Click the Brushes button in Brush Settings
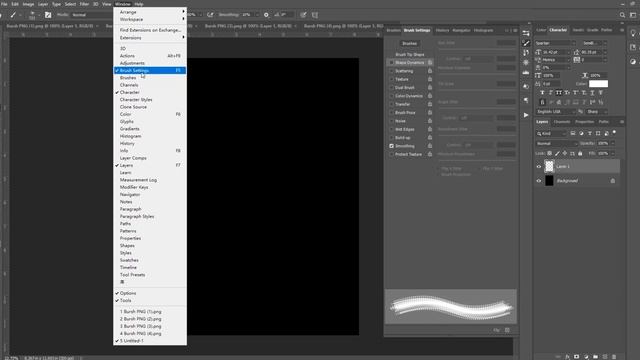 point(409,43)
